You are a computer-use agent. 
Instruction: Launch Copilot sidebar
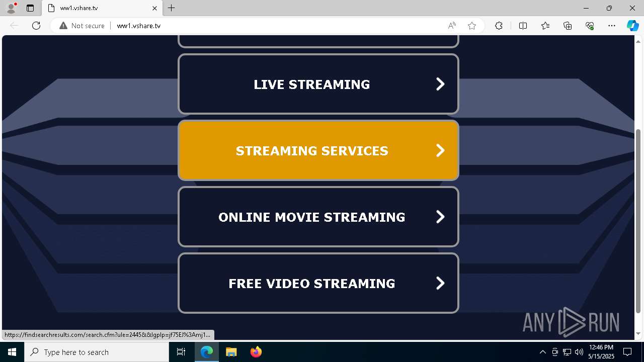[x=632, y=26]
